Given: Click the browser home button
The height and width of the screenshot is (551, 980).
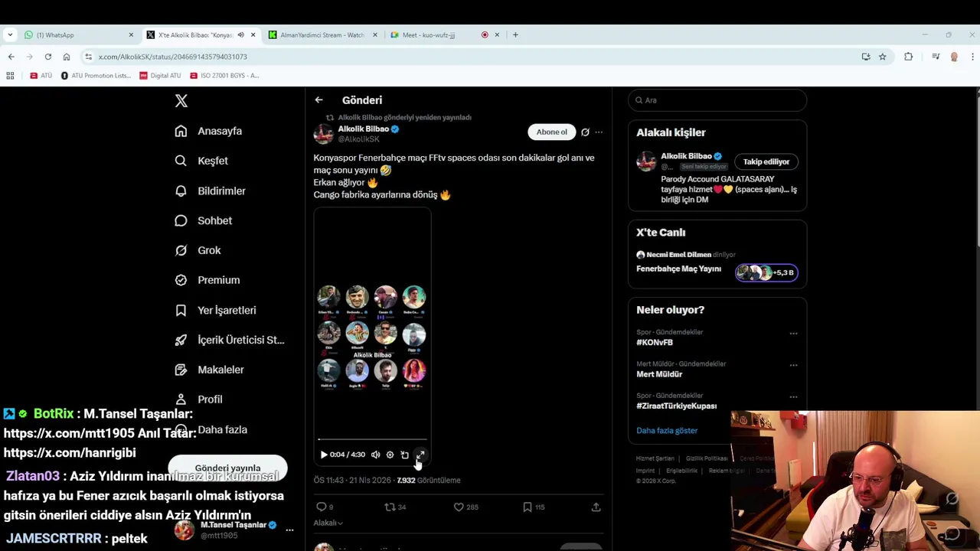Looking at the screenshot, I should 67,57.
